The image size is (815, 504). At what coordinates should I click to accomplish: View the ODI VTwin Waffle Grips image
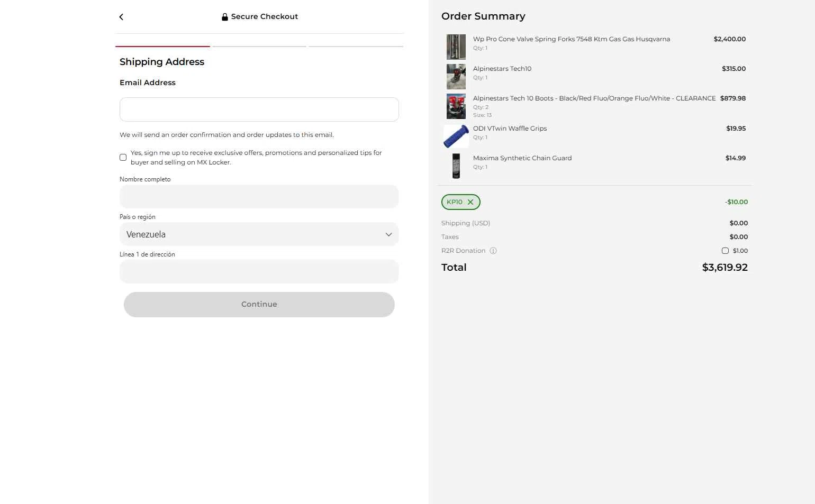[456, 136]
